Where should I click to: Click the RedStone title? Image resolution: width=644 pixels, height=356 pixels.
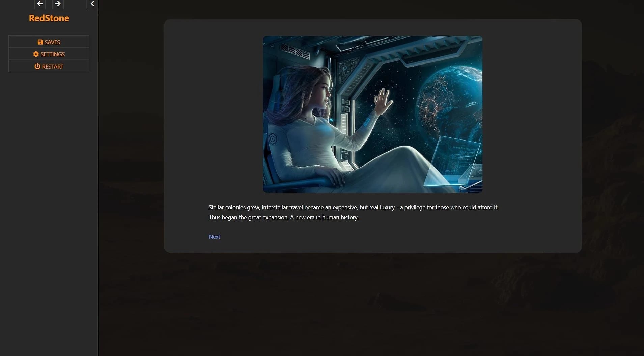tap(49, 18)
